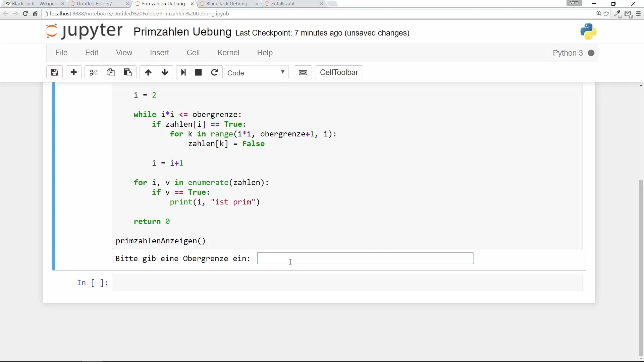Reload the browser page
Viewport: 644px width, 362px height.
click(x=25, y=14)
